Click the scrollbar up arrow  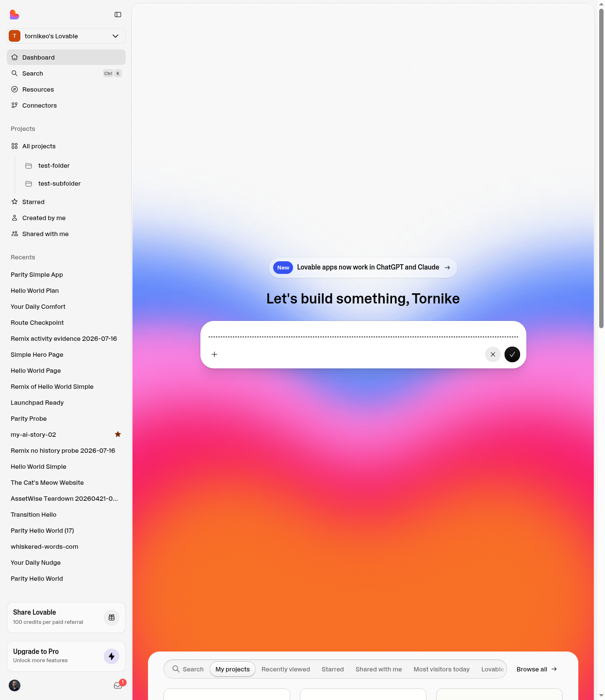click(602, 3)
